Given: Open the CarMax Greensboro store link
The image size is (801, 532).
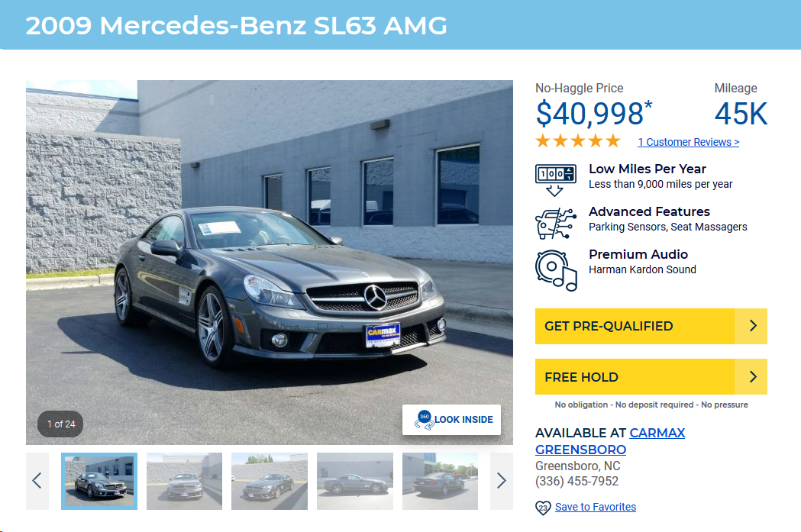Looking at the screenshot, I should click(610, 441).
